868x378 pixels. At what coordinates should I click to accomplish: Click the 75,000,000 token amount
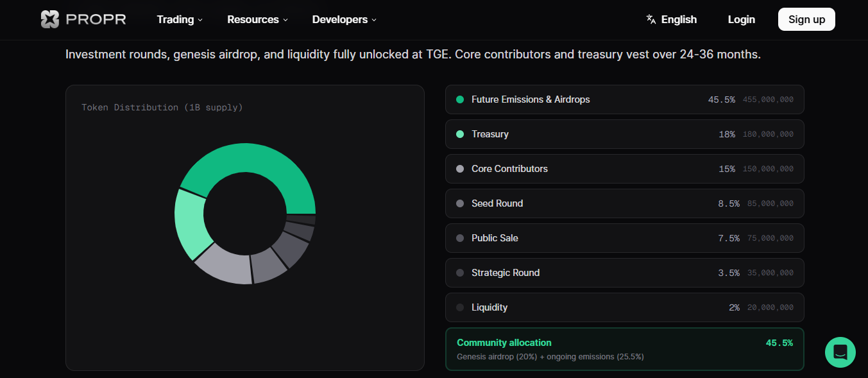(x=770, y=238)
